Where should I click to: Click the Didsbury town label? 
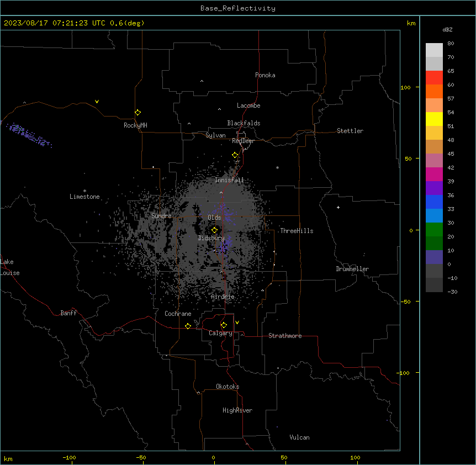point(211,238)
